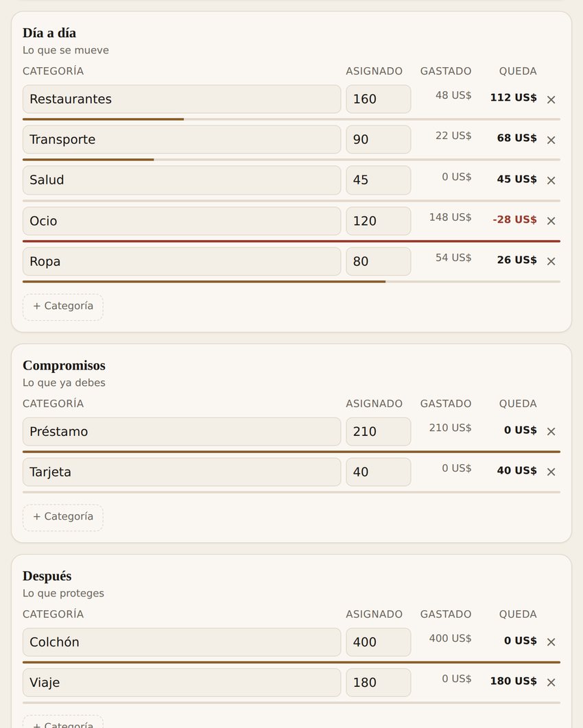Viewport: 583px width, 728px height.
Task: Remove the Viaje category
Action: 551,682
